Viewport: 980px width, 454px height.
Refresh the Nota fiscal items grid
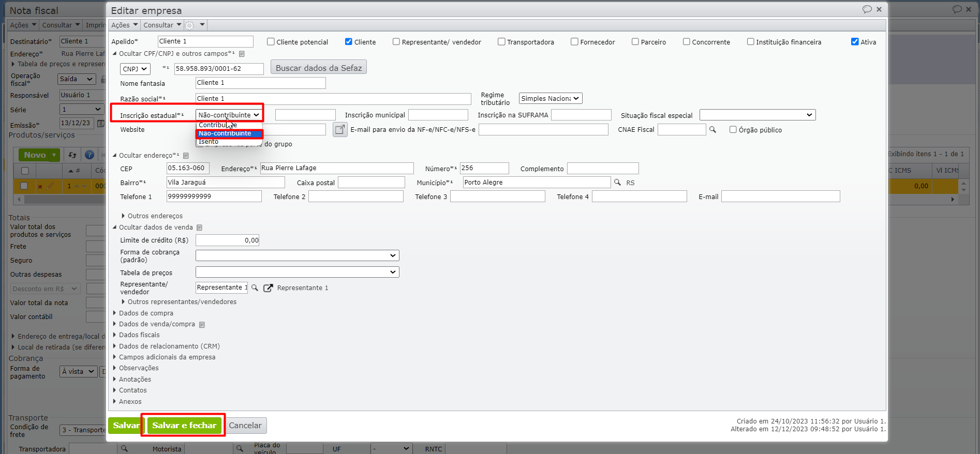click(72, 155)
